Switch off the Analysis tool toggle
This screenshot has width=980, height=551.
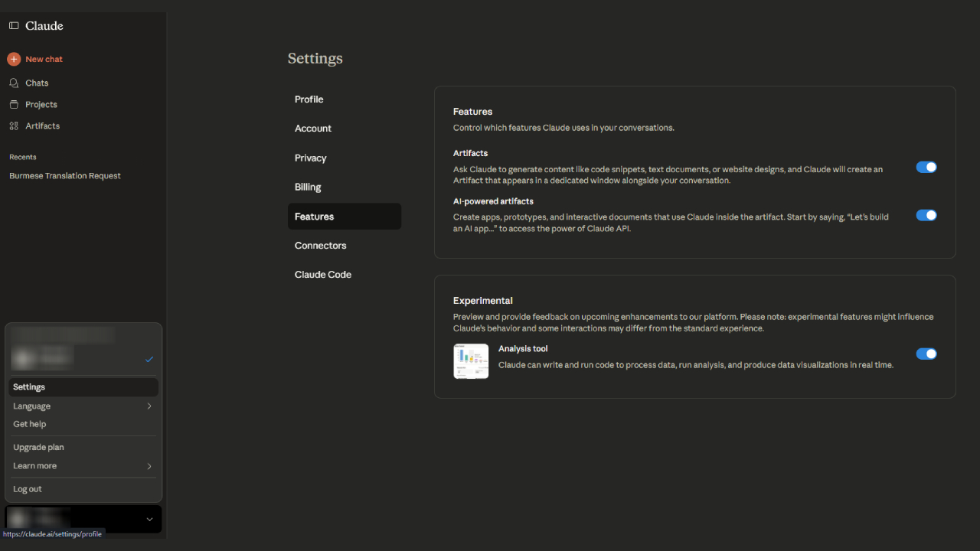click(x=926, y=354)
